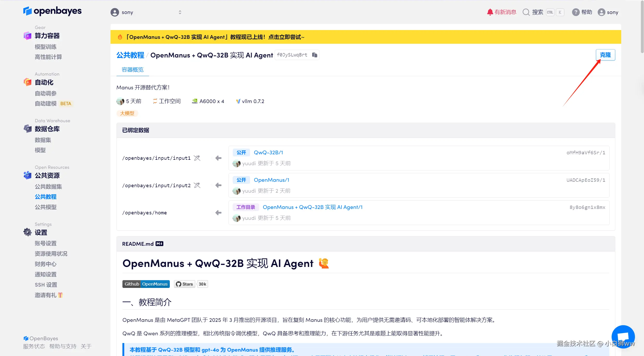Open 公共数据集 in the sidebar
Screen dimensions: 644x356
[48, 186]
